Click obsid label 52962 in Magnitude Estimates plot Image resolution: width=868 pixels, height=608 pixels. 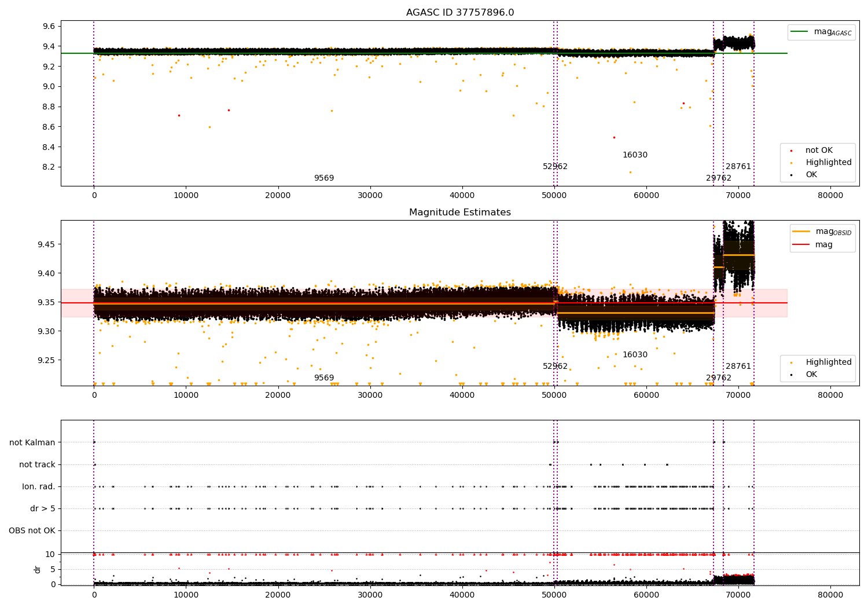(x=555, y=367)
